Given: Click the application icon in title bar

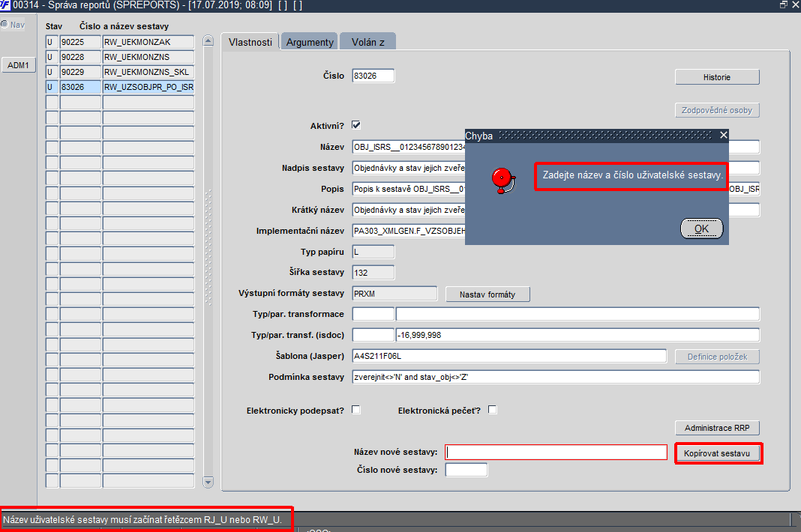Looking at the screenshot, I should [5, 5].
